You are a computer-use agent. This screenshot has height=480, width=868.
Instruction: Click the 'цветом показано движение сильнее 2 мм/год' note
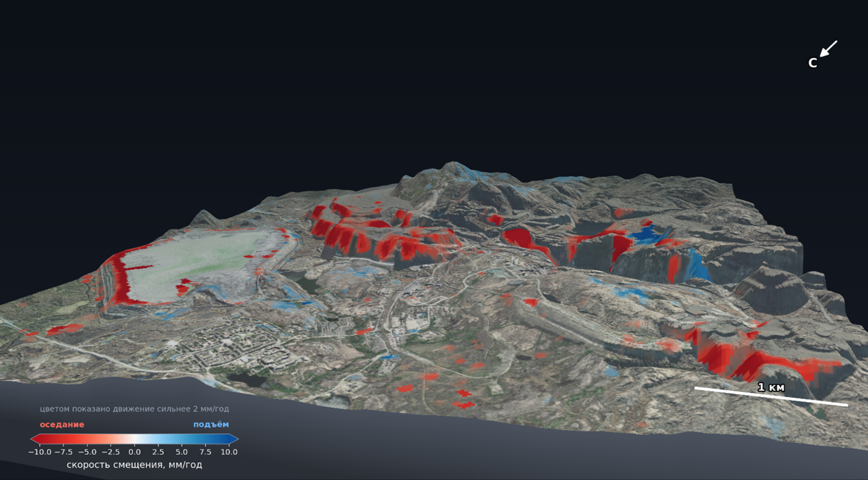pos(134,409)
